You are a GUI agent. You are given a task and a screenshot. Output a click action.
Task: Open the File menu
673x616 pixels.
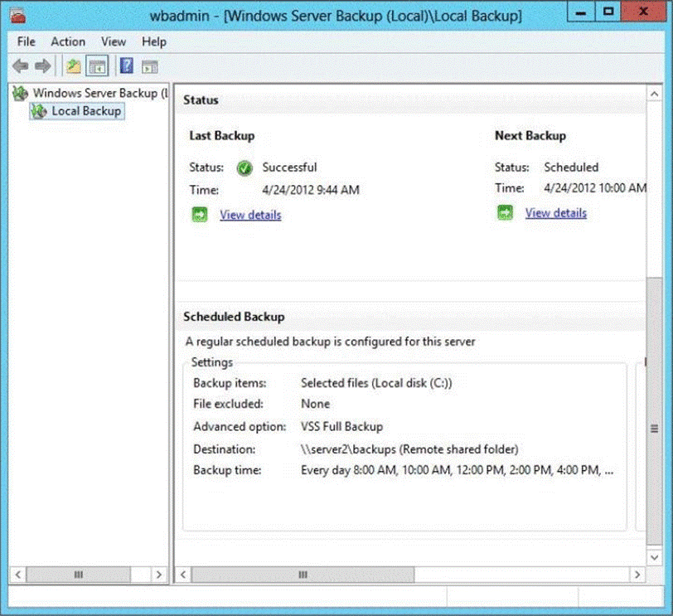pos(27,41)
